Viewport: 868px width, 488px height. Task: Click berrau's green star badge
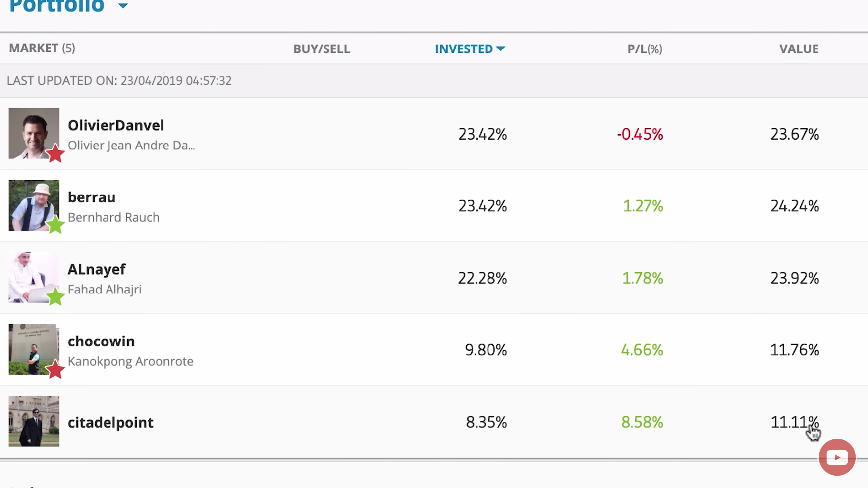55,225
